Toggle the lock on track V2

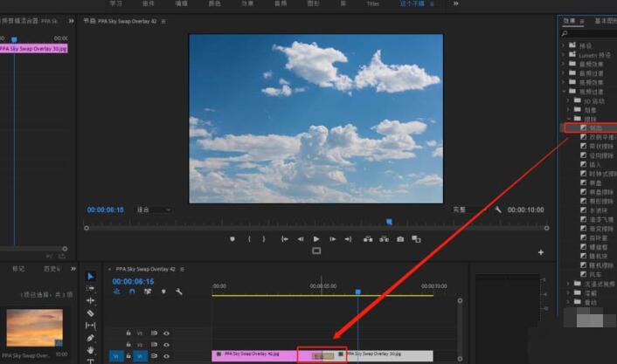click(x=129, y=345)
